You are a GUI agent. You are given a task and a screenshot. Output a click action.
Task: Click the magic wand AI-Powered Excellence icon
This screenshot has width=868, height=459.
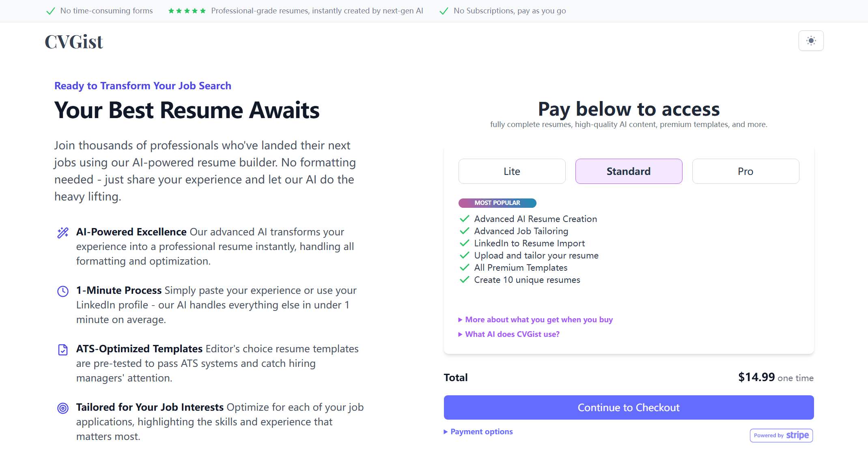(63, 233)
